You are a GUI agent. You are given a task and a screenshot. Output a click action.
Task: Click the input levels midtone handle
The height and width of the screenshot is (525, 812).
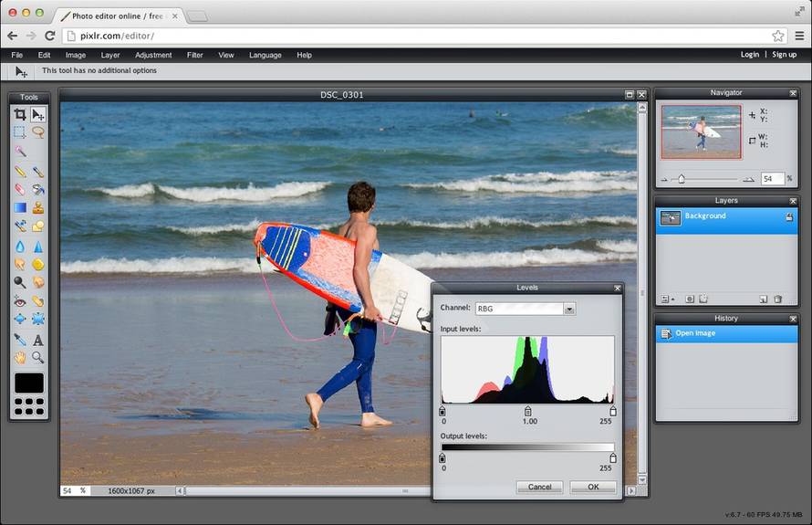click(527, 412)
